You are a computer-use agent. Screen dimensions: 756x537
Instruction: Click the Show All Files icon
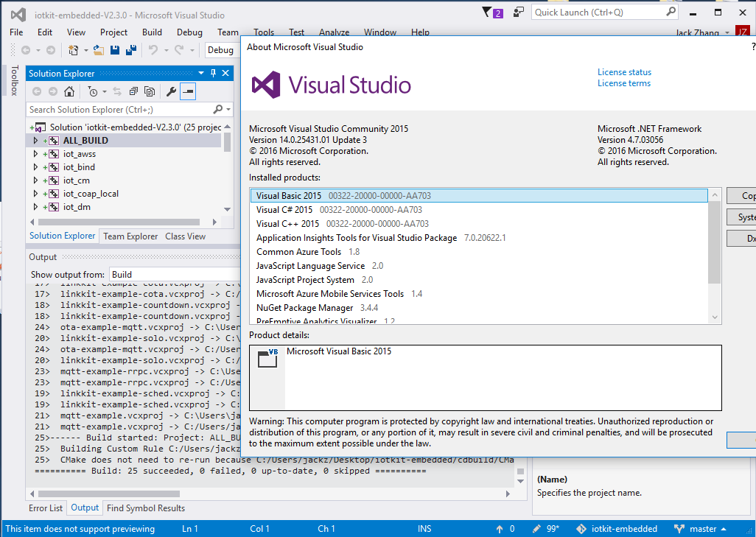point(150,91)
